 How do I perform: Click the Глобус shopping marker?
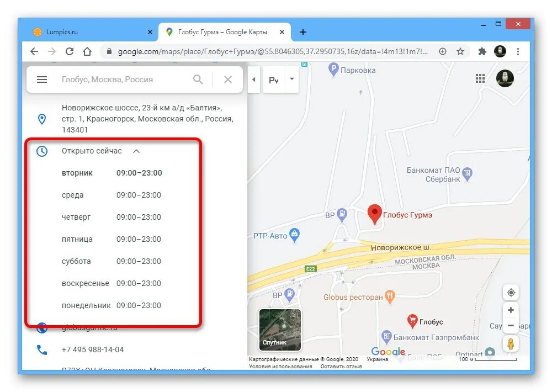point(412,321)
